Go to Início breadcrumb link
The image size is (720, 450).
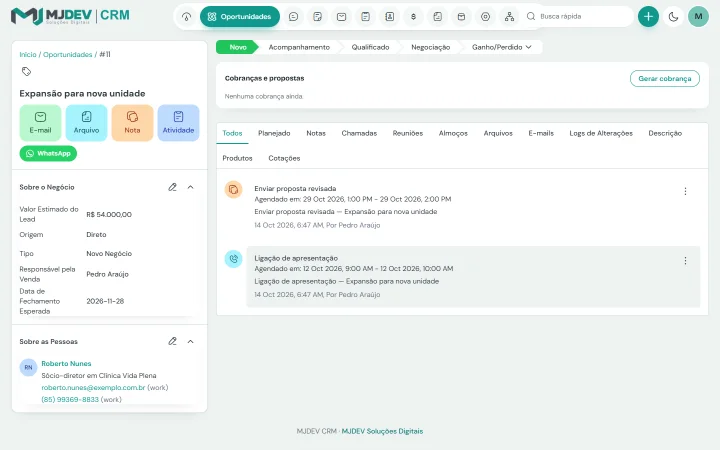pyautogui.click(x=28, y=54)
